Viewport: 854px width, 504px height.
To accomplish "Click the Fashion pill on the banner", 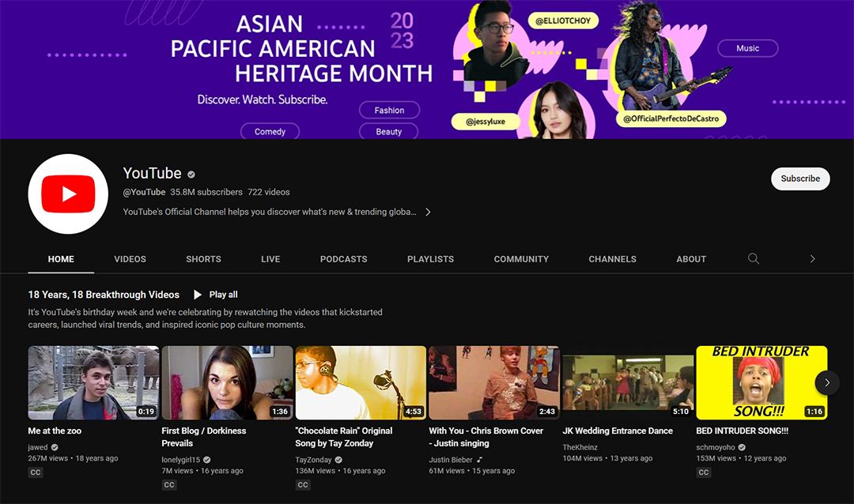I will [389, 110].
